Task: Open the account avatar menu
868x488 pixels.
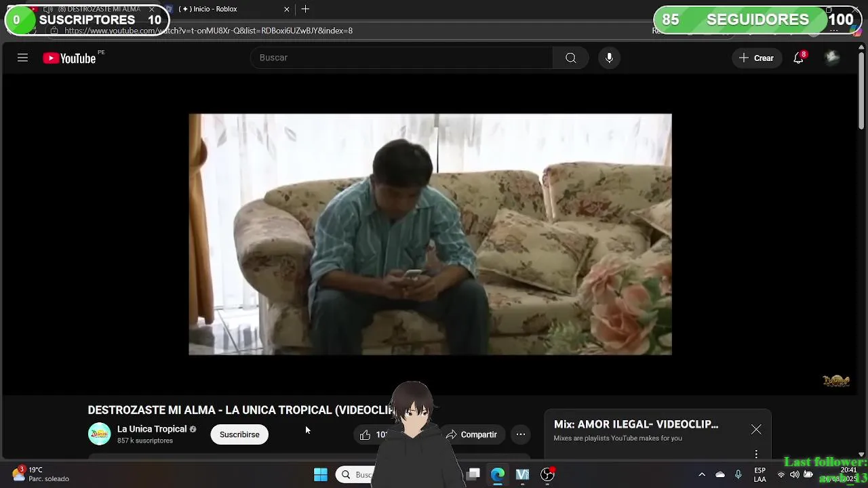Action: point(832,58)
